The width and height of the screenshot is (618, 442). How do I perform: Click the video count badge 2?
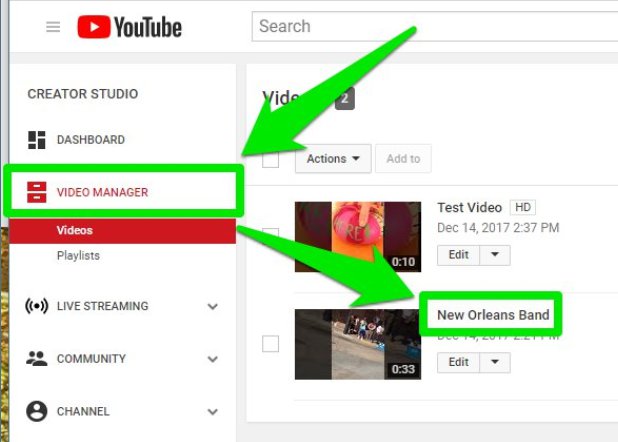click(345, 99)
